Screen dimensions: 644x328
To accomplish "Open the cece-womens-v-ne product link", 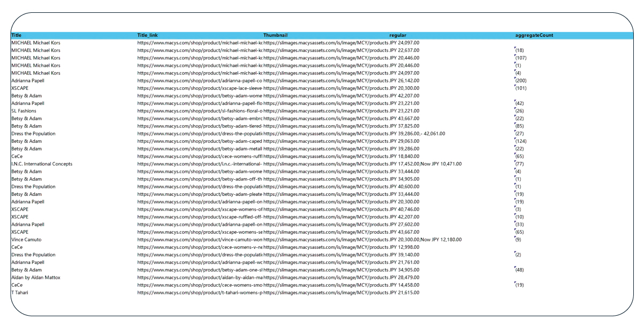I will coord(200,247).
